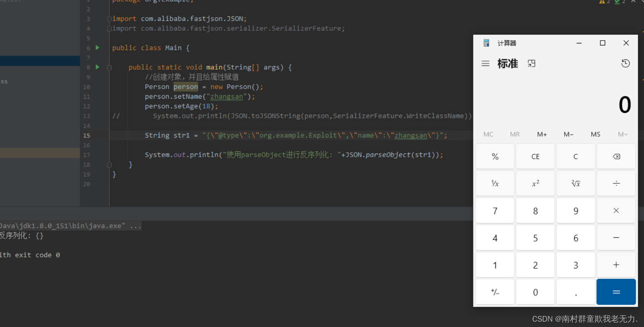Click the Calculator app icon in title bar
This screenshot has width=644, height=327.
pyautogui.click(x=486, y=43)
